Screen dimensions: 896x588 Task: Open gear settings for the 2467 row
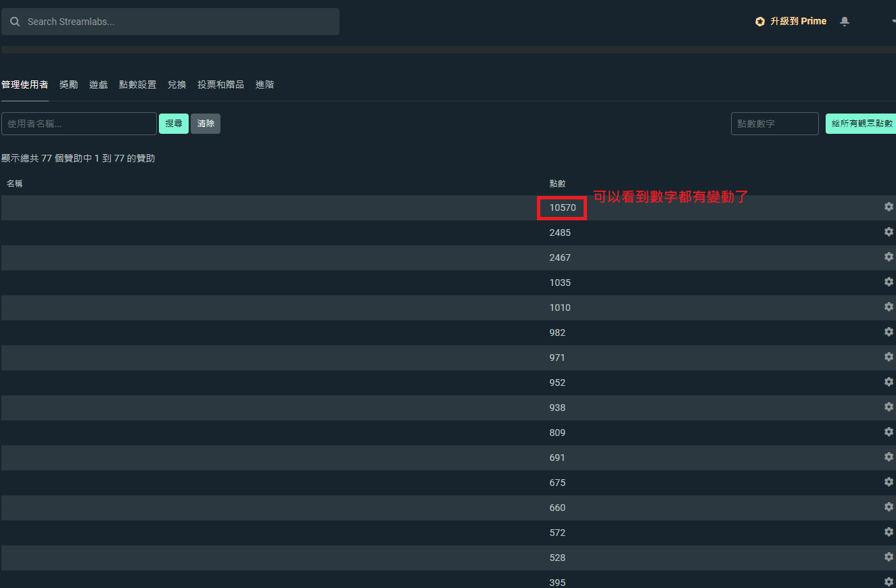point(889,257)
